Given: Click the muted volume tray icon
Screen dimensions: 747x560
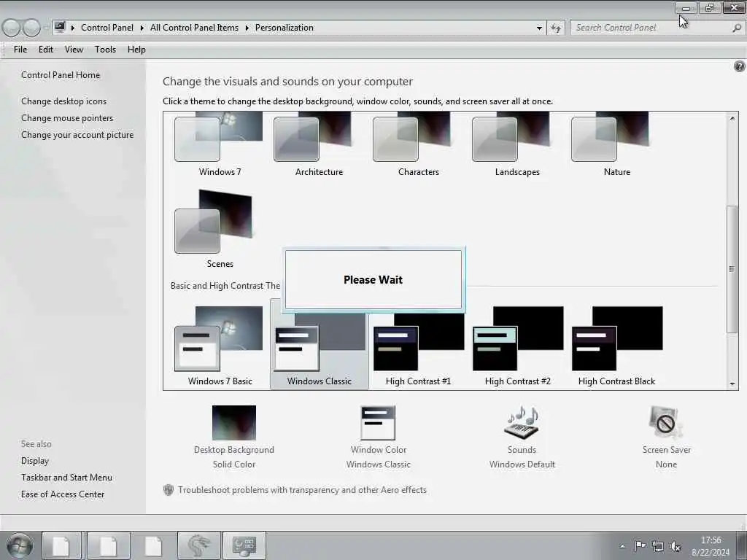Looking at the screenshot, I should point(675,546).
